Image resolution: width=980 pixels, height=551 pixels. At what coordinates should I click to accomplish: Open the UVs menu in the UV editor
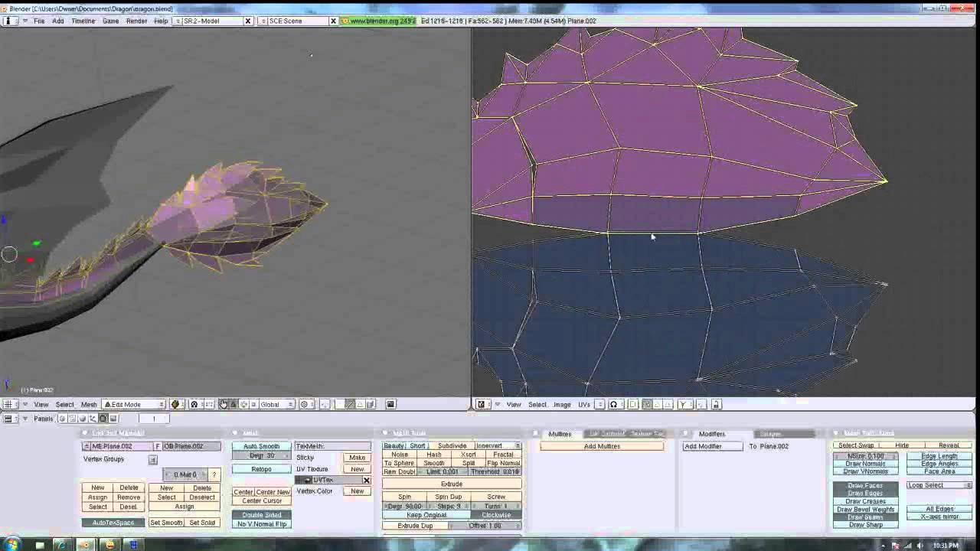[x=584, y=404]
